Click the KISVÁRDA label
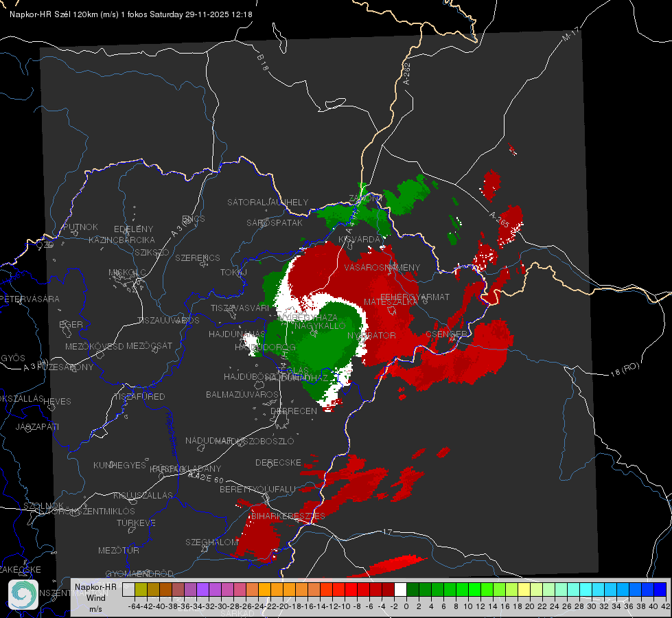This screenshot has width=672, height=618. [x=359, y=240]
